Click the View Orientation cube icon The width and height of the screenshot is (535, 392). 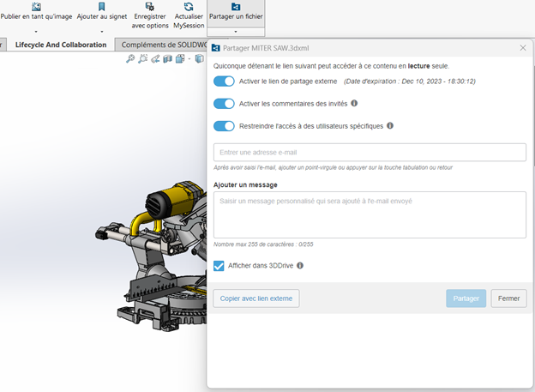[180, 58]
